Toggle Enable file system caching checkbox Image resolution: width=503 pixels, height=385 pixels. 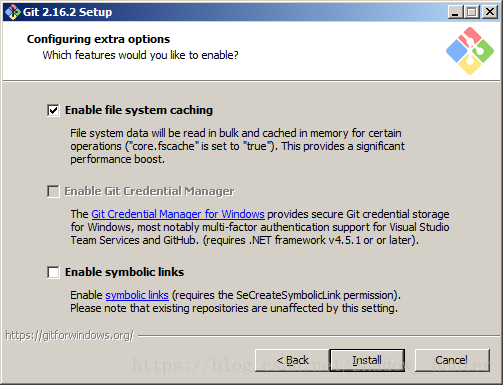point(53,110)
